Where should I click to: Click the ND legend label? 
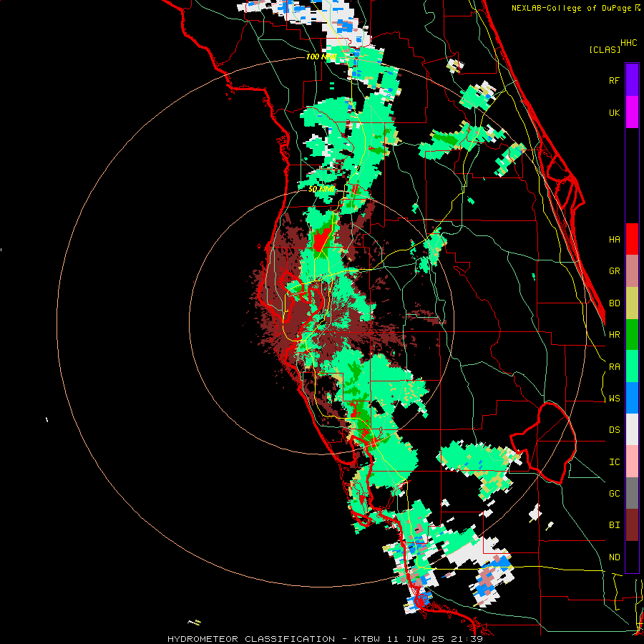(615, 557)
